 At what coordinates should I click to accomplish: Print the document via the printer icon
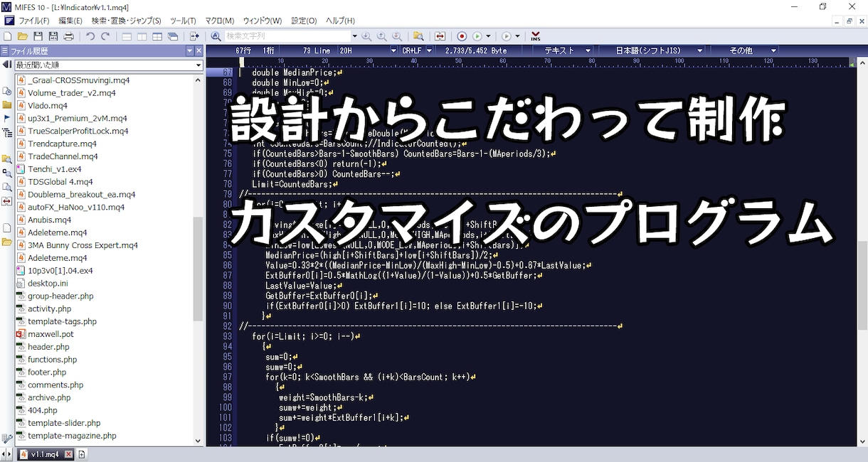(x=69, y=36)
